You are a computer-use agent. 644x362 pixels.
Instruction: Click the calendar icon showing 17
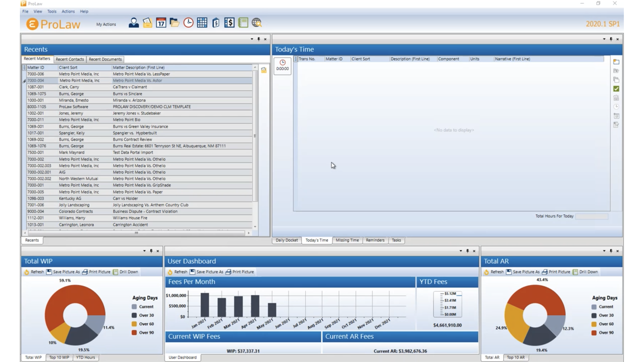pos(161,23)
